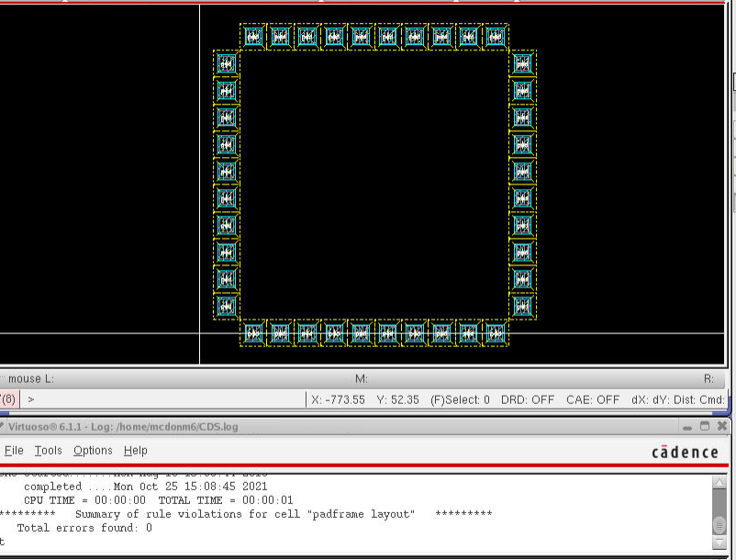Close the Virtuoso log window
This screenshot has width=736, height=560.
tap(720, 426)
